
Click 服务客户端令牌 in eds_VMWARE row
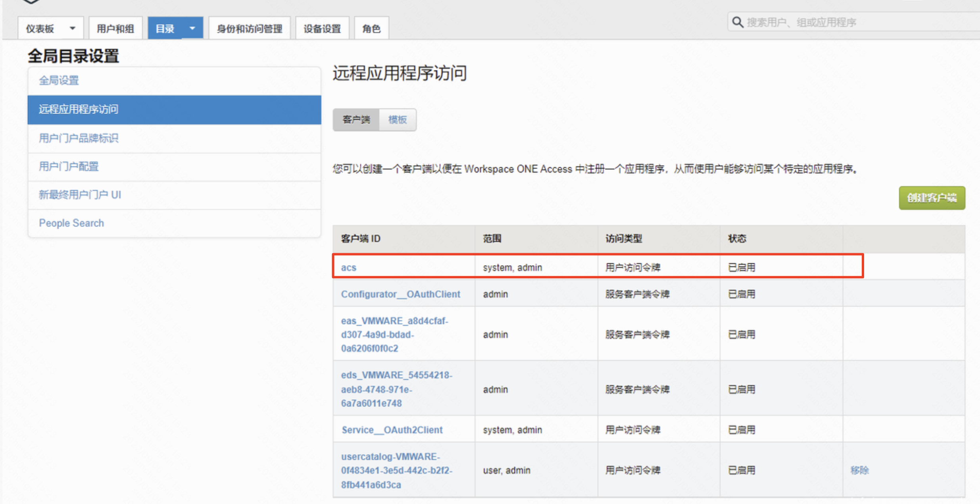tap(637, 389)
